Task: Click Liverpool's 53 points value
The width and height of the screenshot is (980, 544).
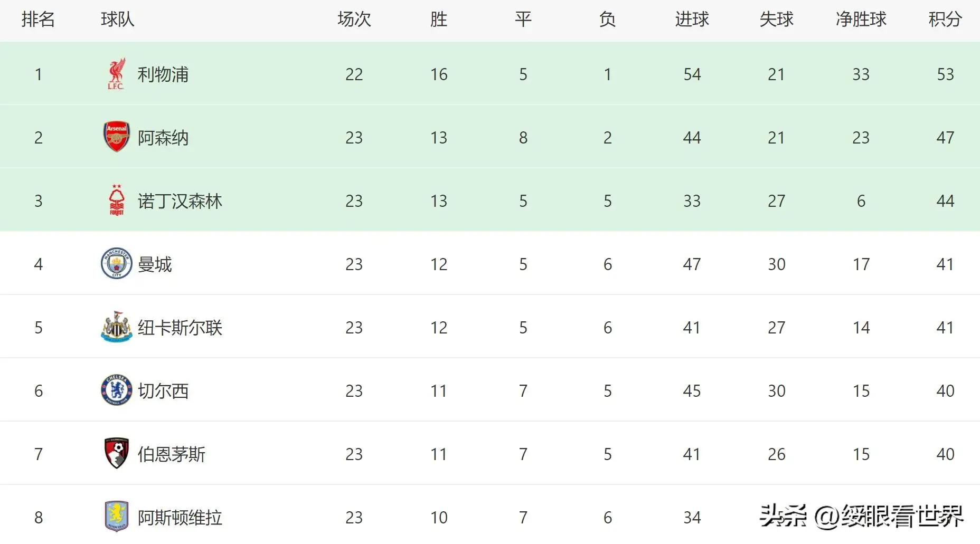Action: click(x=945, y=74)
